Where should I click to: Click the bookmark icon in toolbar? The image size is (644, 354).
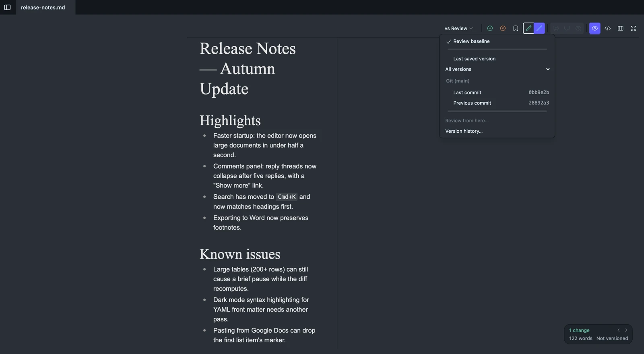click(x=516, y=28)
